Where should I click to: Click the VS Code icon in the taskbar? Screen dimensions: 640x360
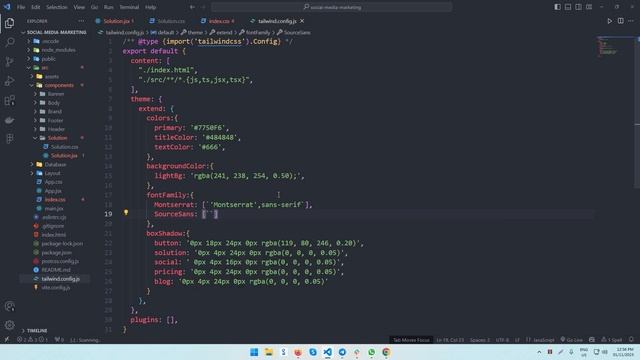[327, 352]
